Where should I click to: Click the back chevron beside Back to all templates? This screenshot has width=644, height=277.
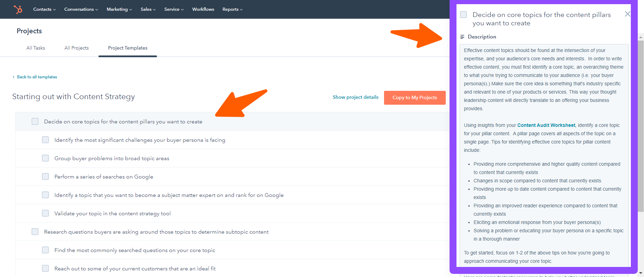pos(14,77)
